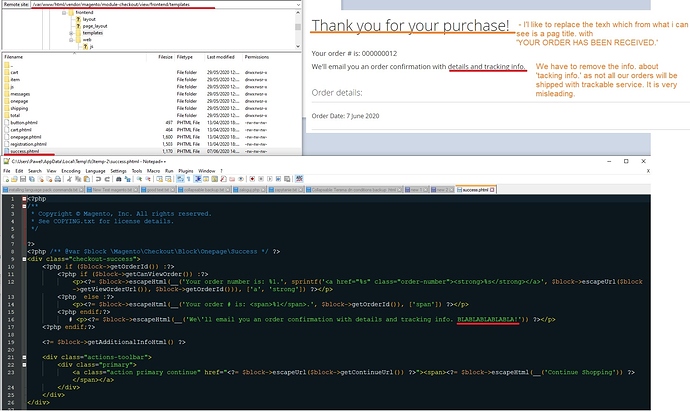Screen dimensions: 690x412
Task: Click the Playback macro icon
Action: (270, 179)
